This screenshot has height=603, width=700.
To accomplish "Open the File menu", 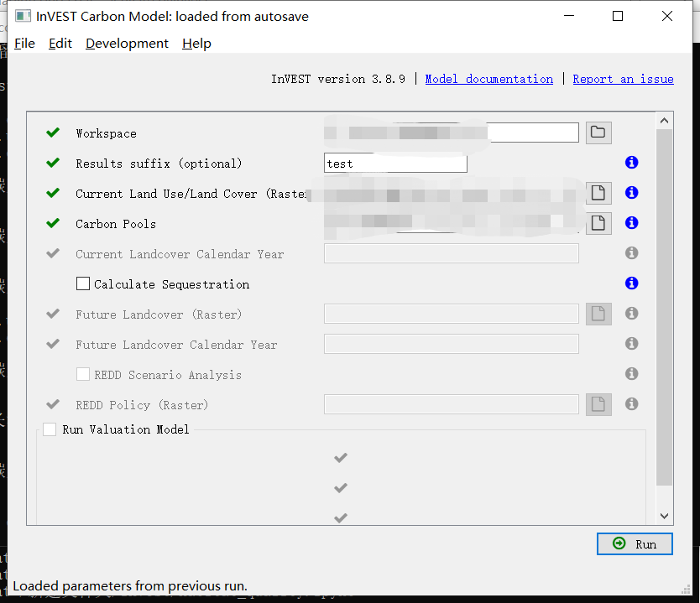I will point(24,44).
